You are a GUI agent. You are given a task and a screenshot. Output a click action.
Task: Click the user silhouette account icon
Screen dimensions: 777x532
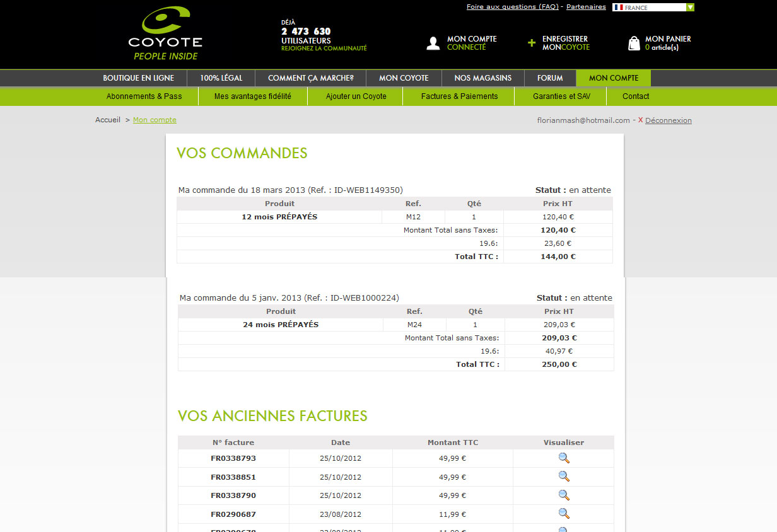coord(433,43)
